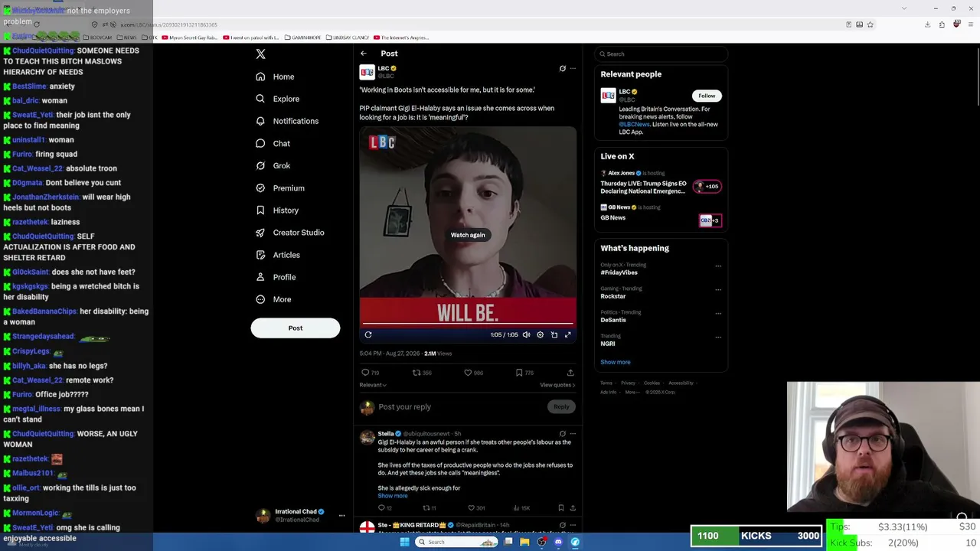Viewport: 980px width, 551px height.
Task: Open more options for Rockstar trend
Action: [718, 290]
